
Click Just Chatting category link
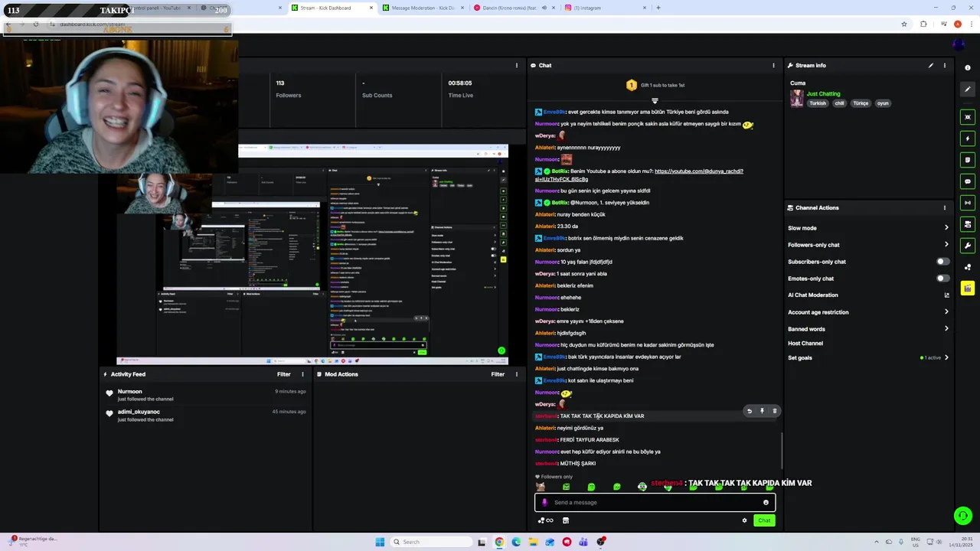(823, 93)
